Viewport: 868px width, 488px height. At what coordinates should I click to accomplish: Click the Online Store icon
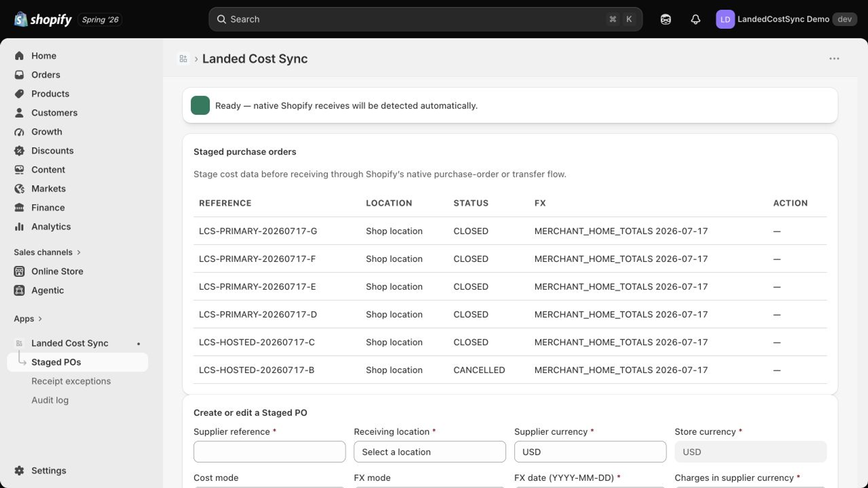(20, 271)
